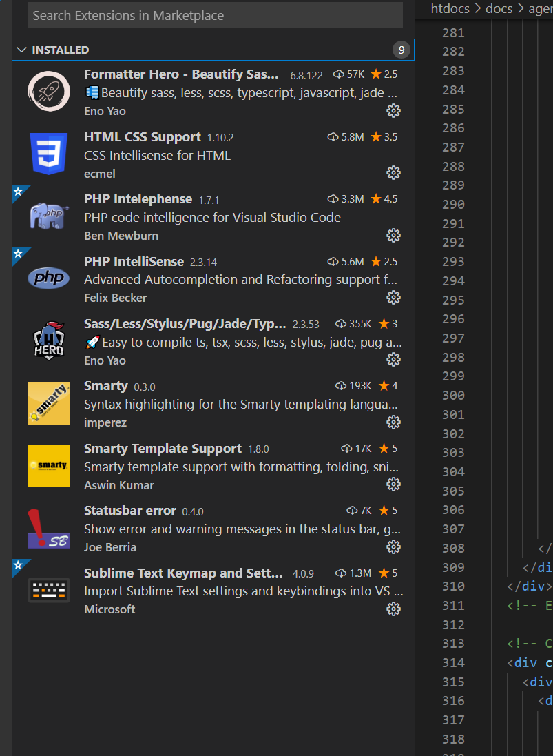Open PHP Intelephense manage gear menu
The image size is (553, 756).
(393, 236)
